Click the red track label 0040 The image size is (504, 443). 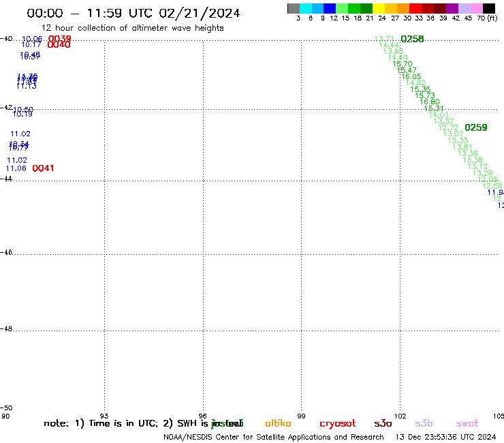point(59,45)
